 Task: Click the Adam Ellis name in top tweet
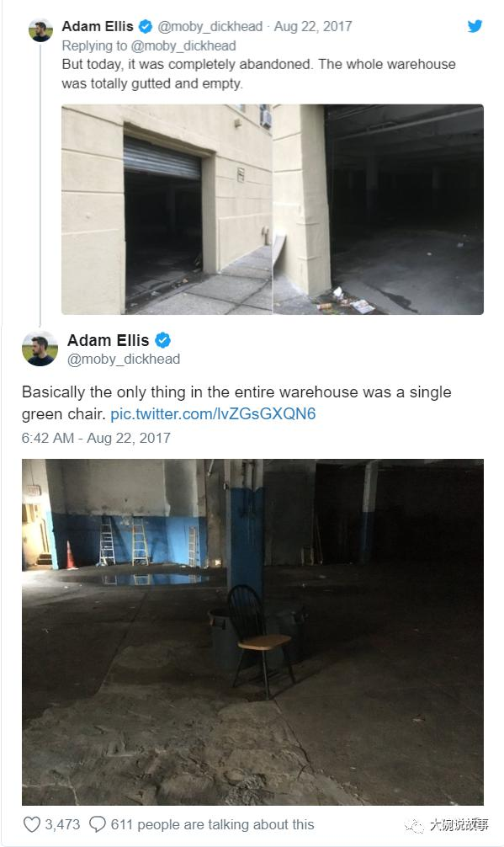(x=98, y=26)
